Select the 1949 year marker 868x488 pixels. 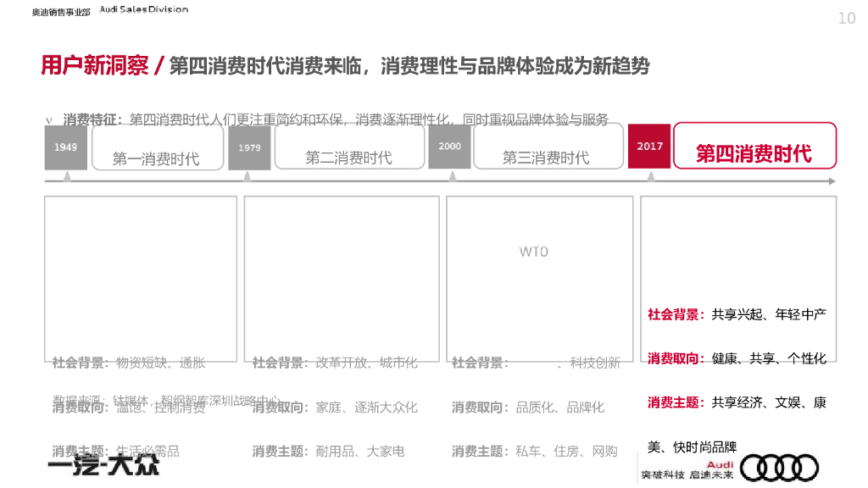pyautogui.click(x=66, y=146)
